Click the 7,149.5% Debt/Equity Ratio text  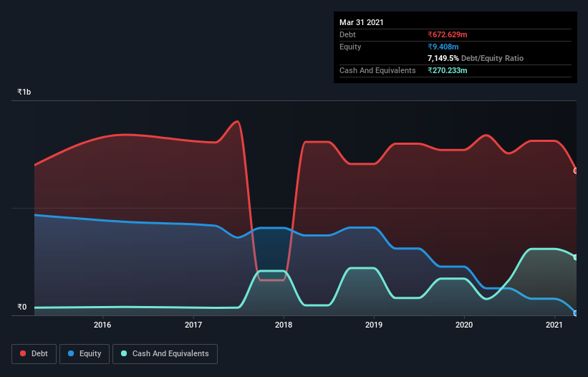click(x=476, y=59)
